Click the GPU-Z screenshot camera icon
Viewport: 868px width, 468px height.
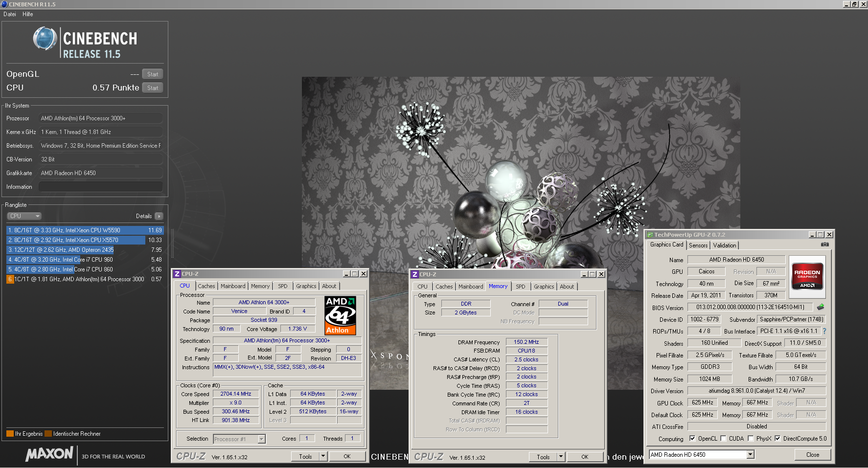point(824,245)
